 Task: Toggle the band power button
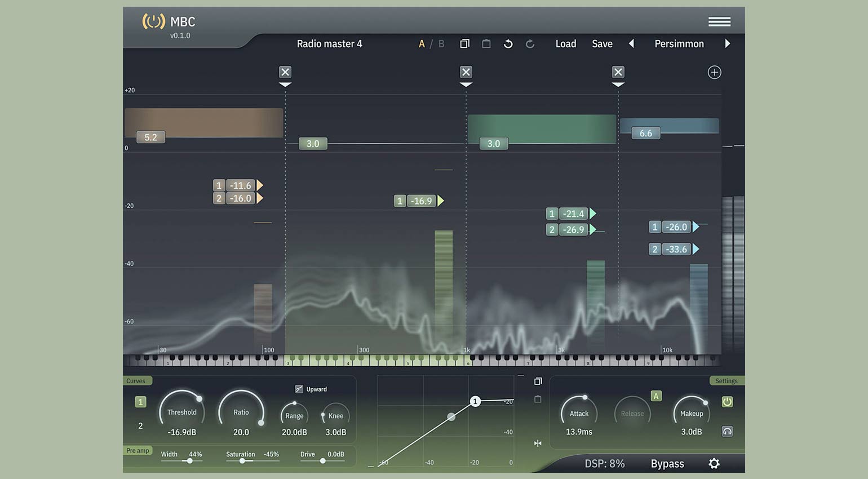pos(727,402)
